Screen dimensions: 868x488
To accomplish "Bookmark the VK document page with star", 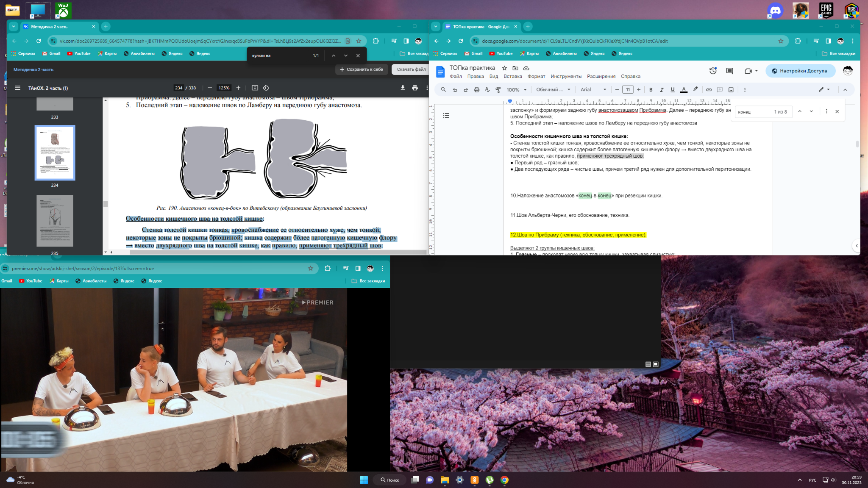I will point(359,41).
